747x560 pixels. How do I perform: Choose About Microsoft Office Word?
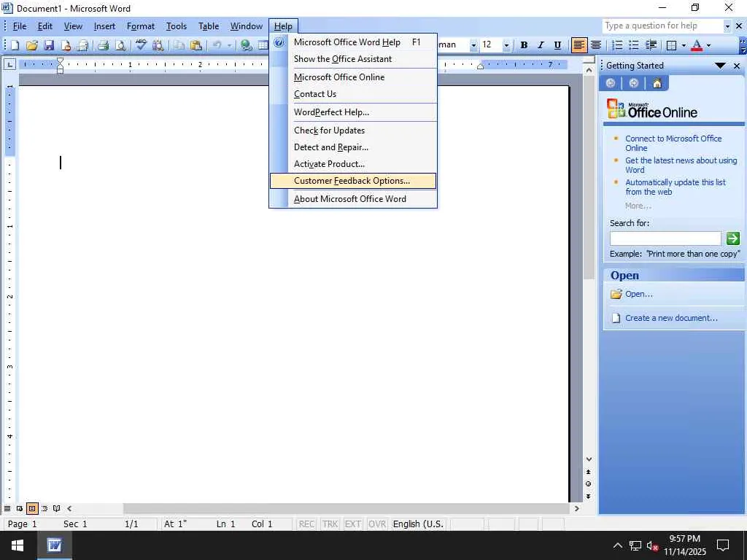tap(352, 199)
